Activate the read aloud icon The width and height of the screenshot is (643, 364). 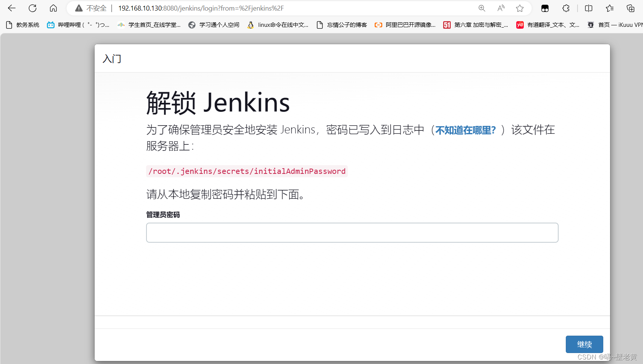point(501,8)
